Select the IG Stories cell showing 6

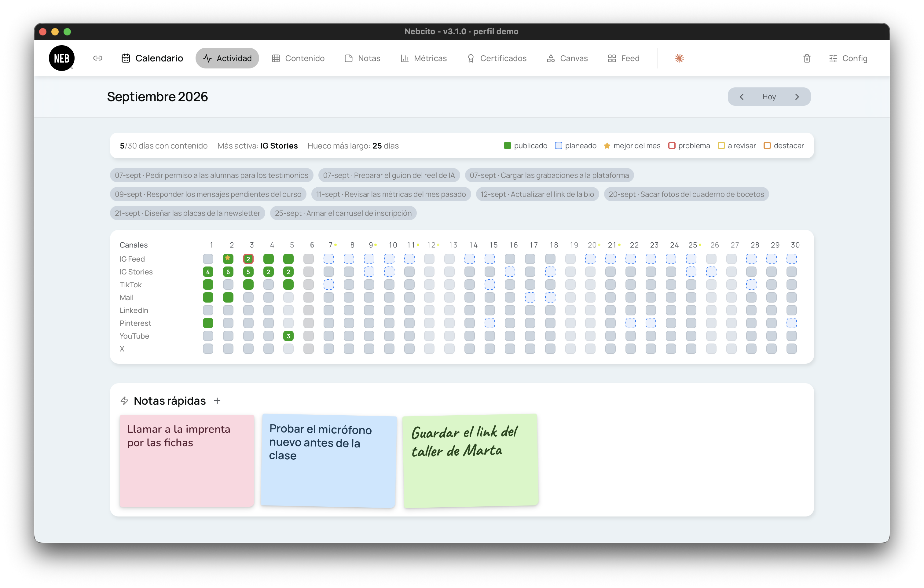coord(228,272)
